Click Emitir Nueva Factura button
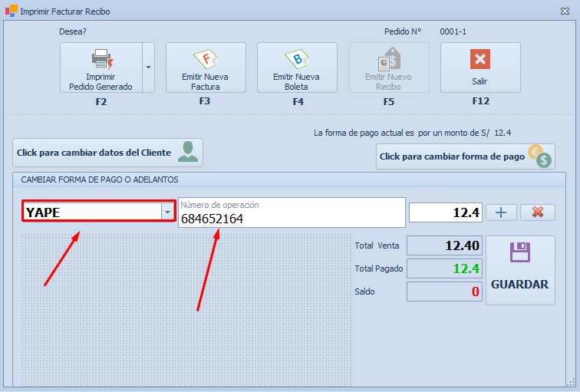The height and width of the screenshot is (392, 580). tap(206, 68)
